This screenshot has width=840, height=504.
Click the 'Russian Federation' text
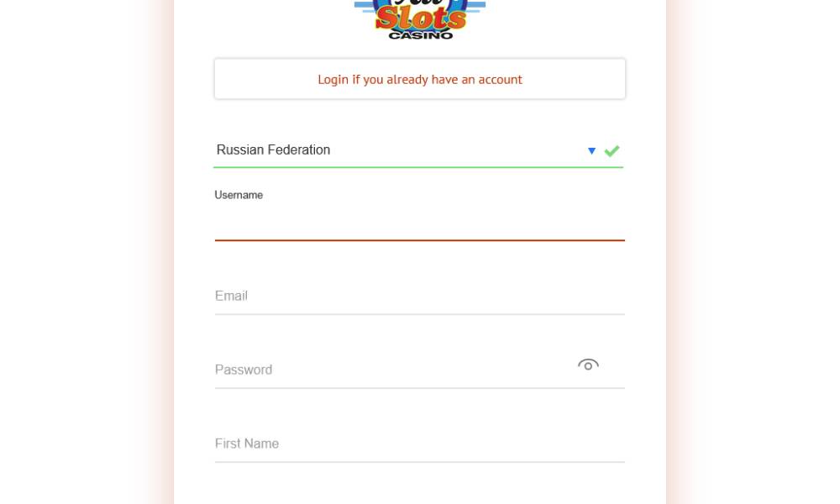273,150
